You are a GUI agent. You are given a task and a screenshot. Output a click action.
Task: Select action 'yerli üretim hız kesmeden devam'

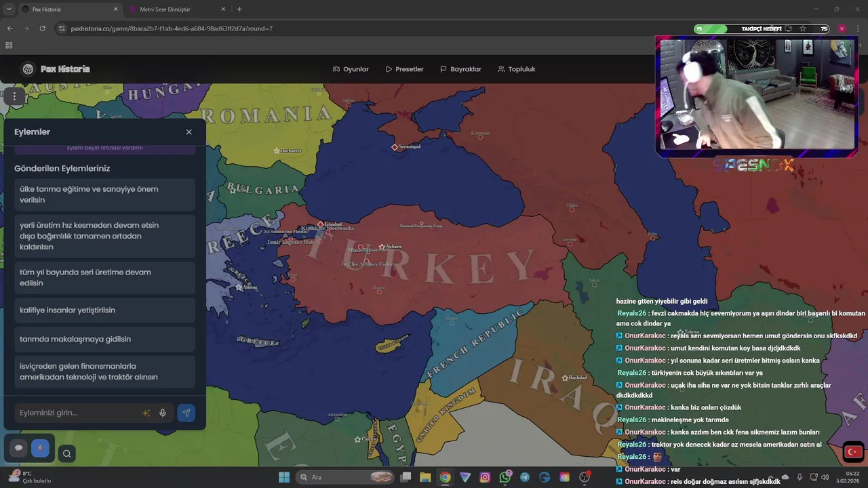(104, 236)
